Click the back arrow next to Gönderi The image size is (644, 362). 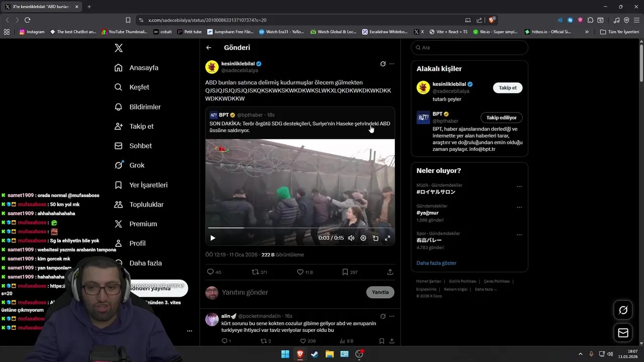[x=209, y=48]
